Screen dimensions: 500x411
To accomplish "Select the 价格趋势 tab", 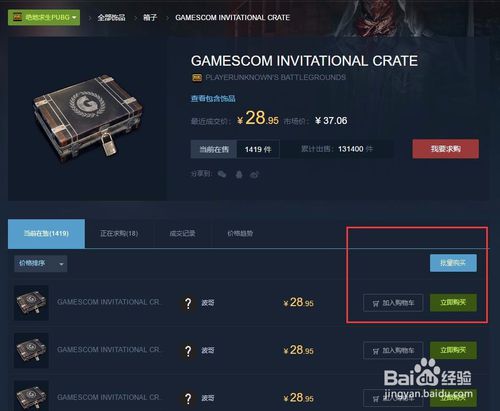I will tap(240, 233).
